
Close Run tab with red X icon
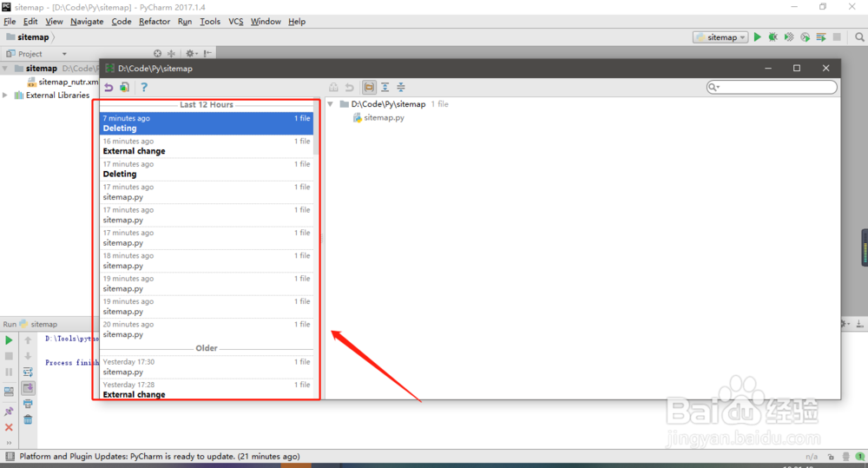pyautogui.click(x=9, y=427)
